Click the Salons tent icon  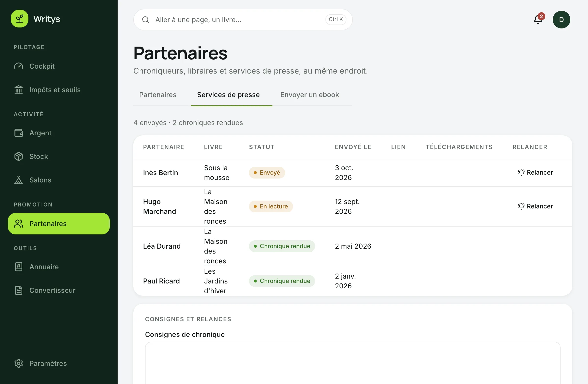pos(19,180)
